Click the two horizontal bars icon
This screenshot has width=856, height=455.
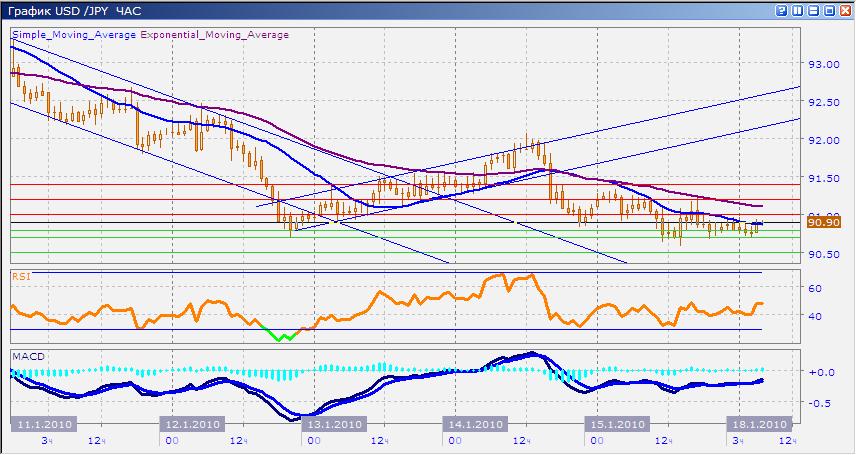click(812, 10)
